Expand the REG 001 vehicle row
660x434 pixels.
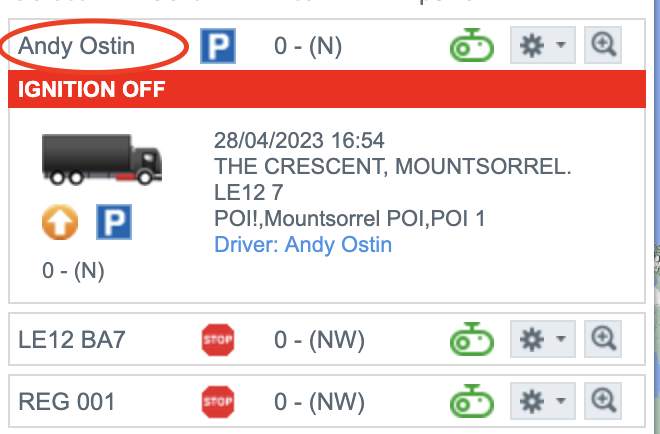tap(327, 401)
